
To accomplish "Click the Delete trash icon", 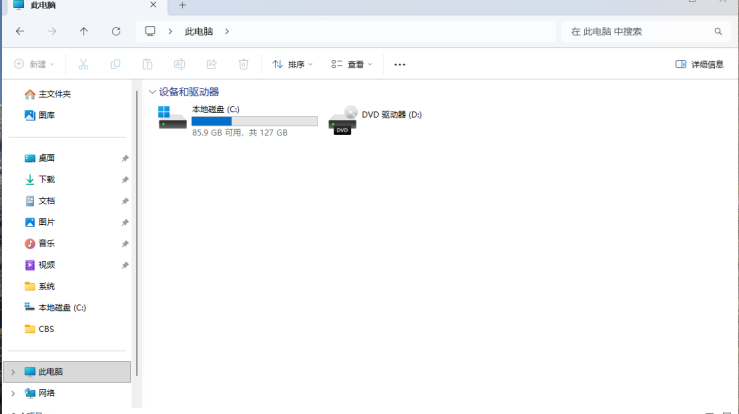I will [244, 64].
